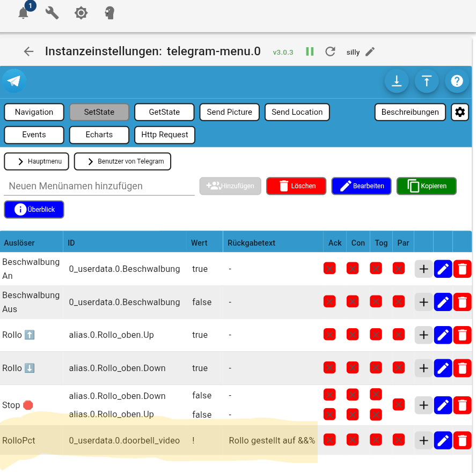This screenshot has width=476, height=473.
Task: Open the Echarts tab
Action: point(99,135)
